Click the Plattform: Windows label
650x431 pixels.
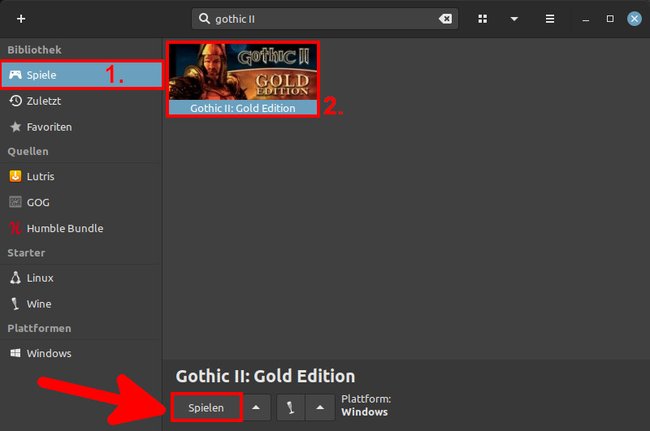(x=366, y=405)
